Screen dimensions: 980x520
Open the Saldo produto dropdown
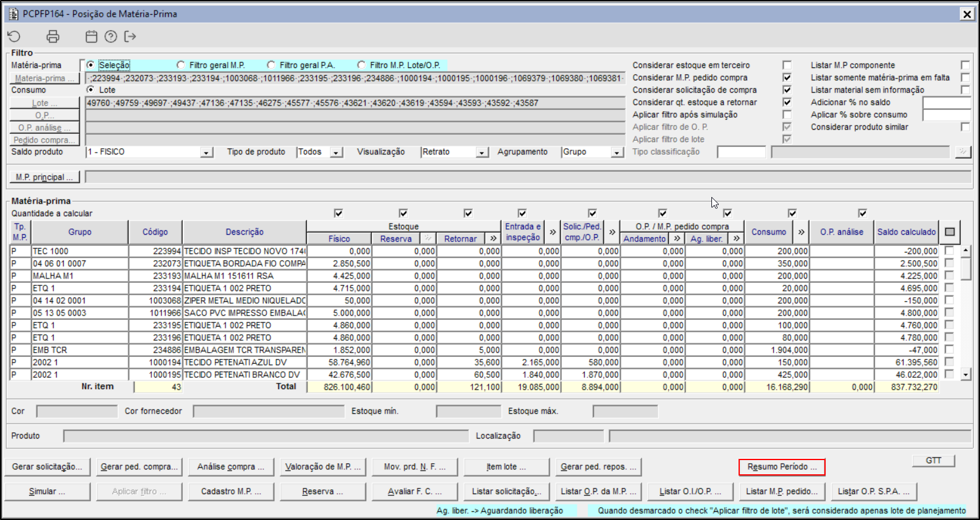207,153
